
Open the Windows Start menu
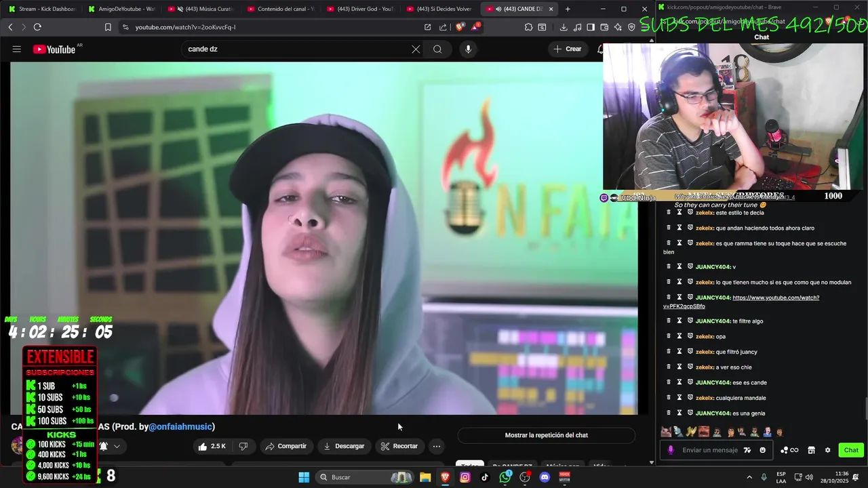pyautogui.click(x=304, y=477)
